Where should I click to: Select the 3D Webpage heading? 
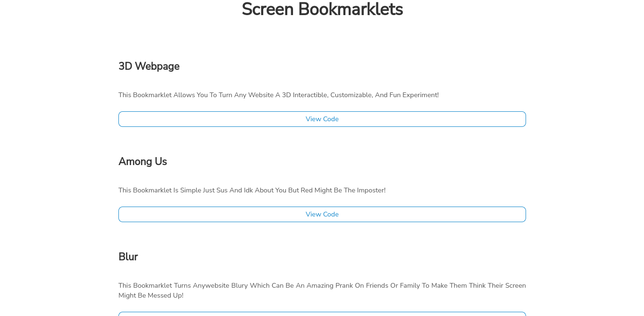(x=149, y=66)
